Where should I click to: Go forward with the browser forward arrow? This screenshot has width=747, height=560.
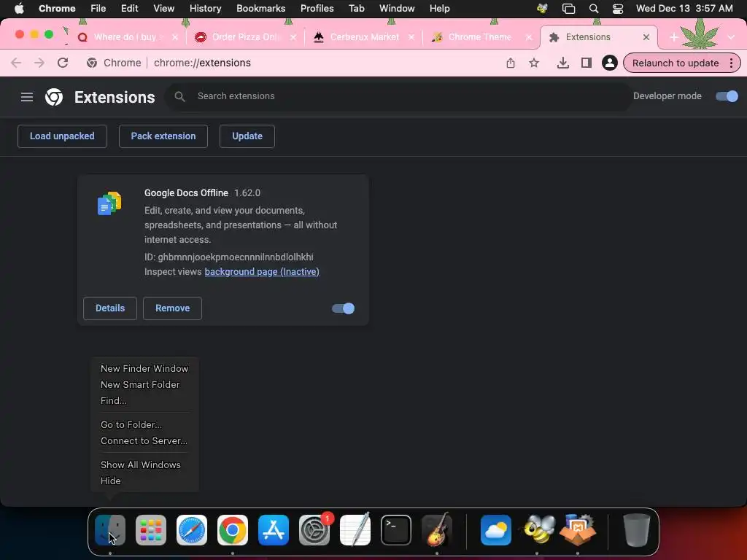click(x=39, y=63)
